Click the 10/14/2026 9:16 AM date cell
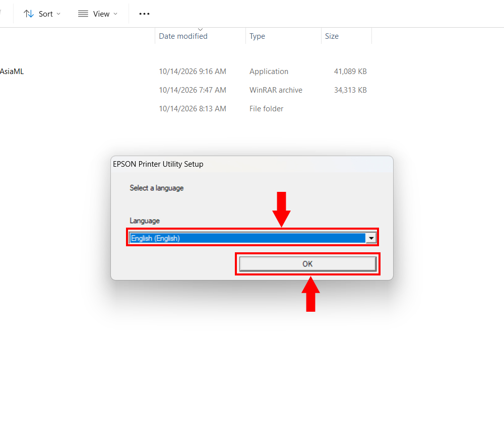This screenshot has height=422, width=504. [193, 72]
